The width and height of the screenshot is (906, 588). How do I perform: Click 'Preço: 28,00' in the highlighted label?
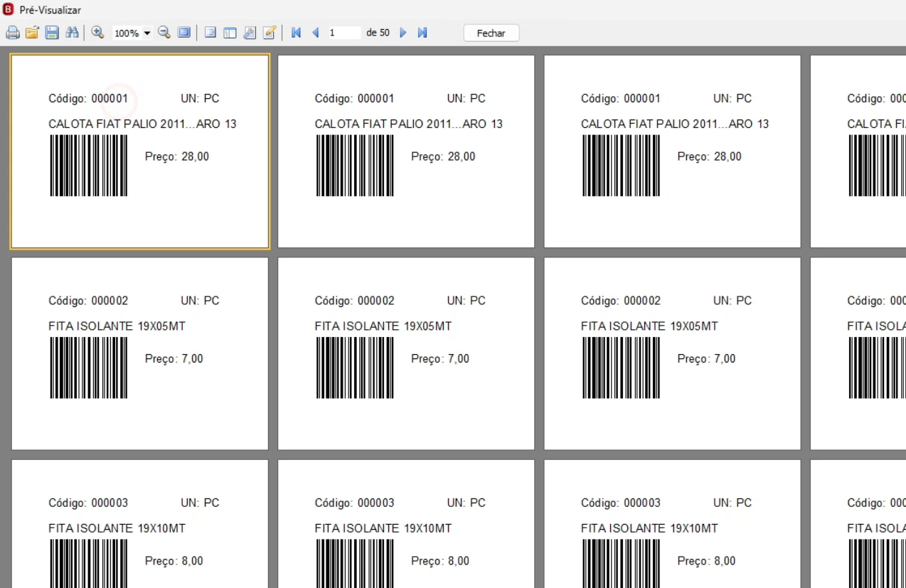tap(177, 156)
